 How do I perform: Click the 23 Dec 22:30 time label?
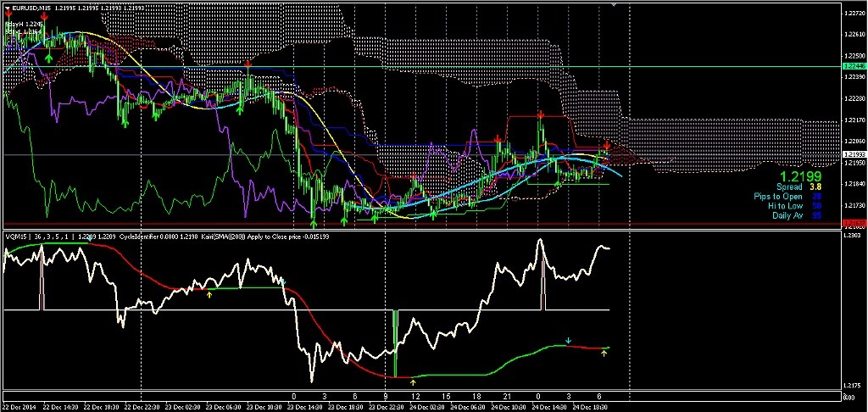click(x=387, y=406)
